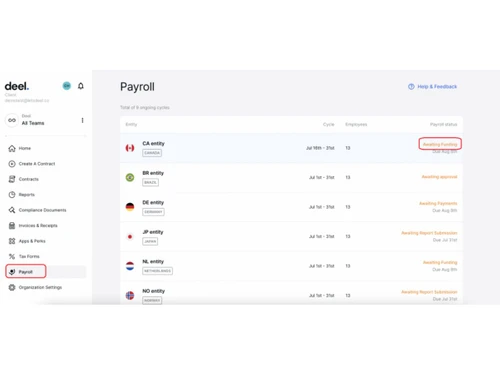Open the notifications bell
The height and width of the screenshot is (375, 500).
tap(81, 86)
